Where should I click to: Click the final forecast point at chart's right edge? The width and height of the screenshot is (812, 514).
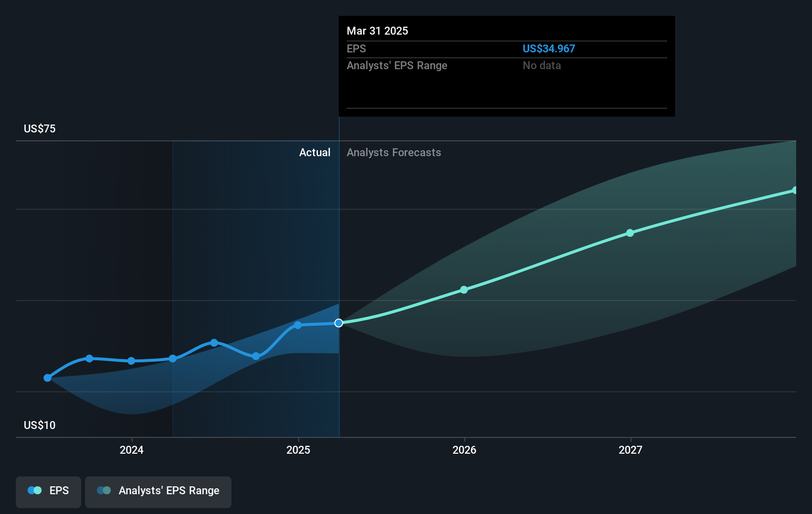pos(795,190)
